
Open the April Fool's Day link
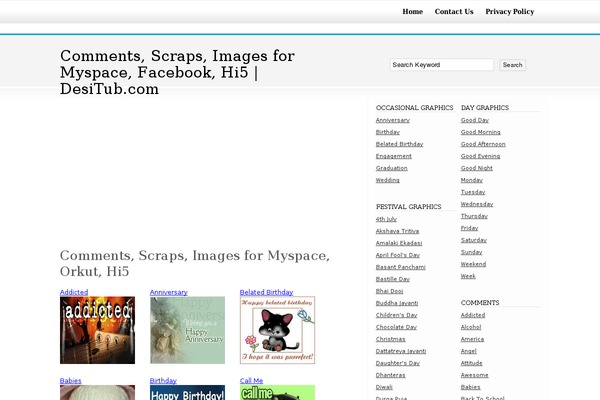tap(398, 255)
